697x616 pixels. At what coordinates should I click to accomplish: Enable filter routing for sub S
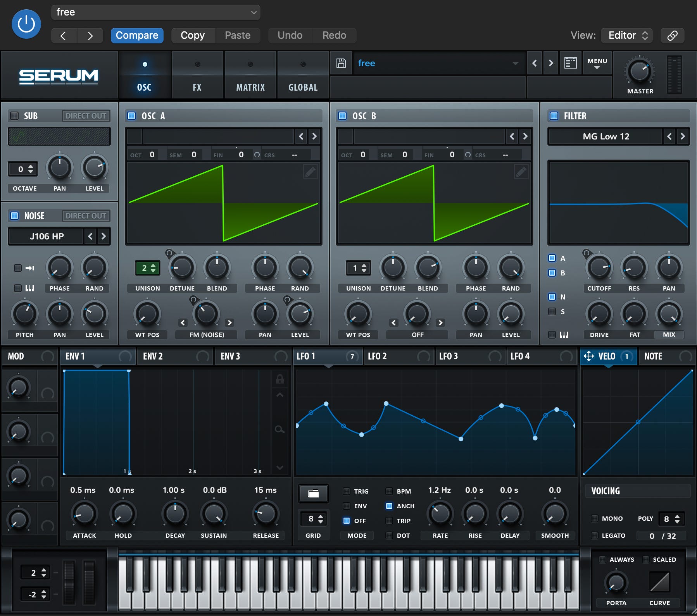point(552,311)
